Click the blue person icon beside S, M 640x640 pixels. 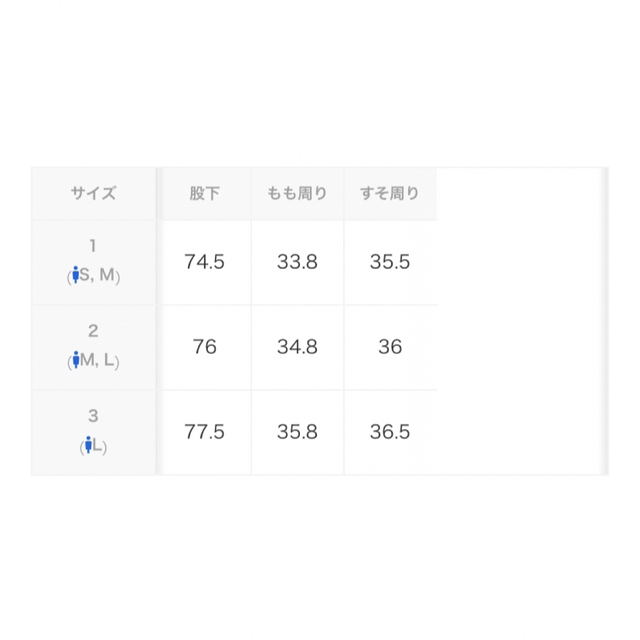pyautogui.click(x=76, y=275)
